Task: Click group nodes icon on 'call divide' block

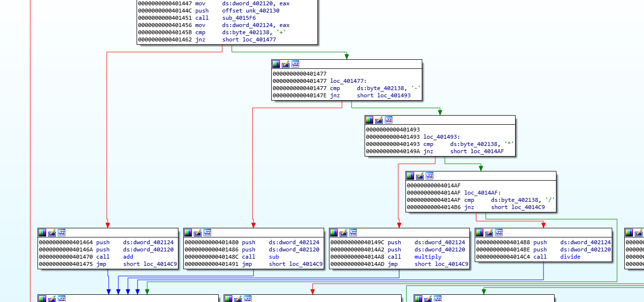Action: click(x=499, y=233)
